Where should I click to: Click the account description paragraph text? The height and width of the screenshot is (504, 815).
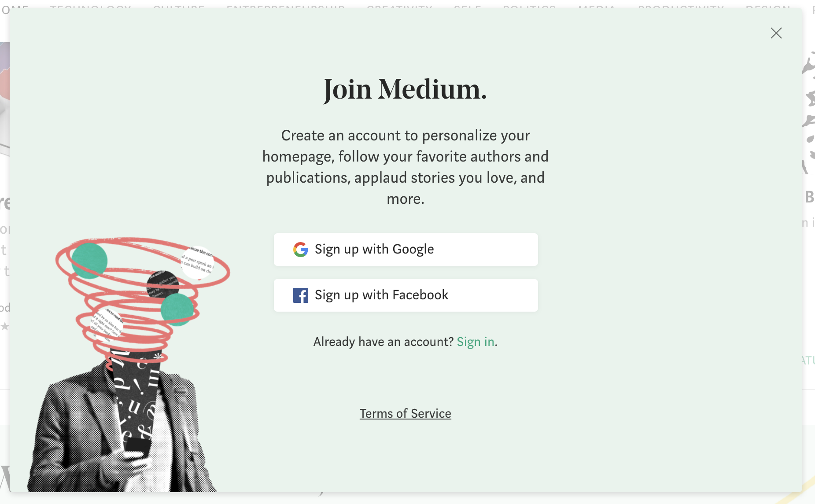(406, 167)
